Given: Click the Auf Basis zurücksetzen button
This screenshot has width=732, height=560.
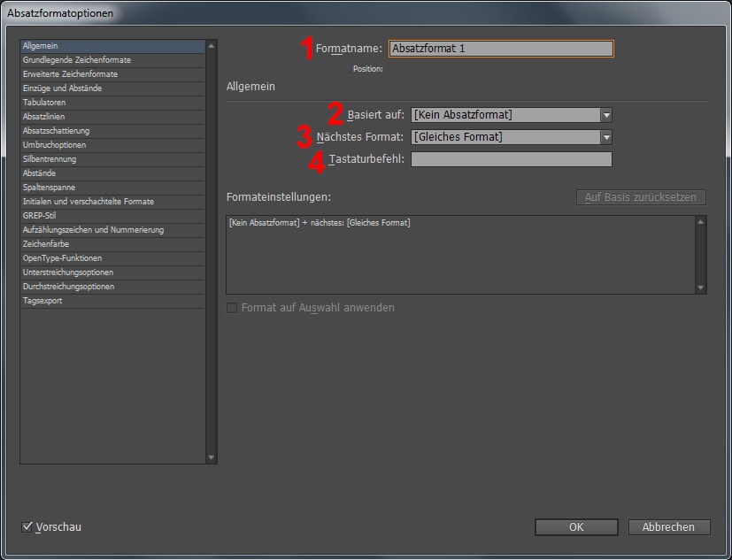Looking at the screenshot, I should click(640, 197).
